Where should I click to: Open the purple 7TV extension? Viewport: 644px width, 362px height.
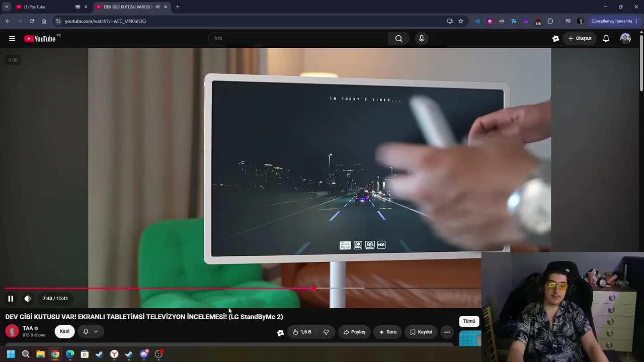tap(526, 21)
